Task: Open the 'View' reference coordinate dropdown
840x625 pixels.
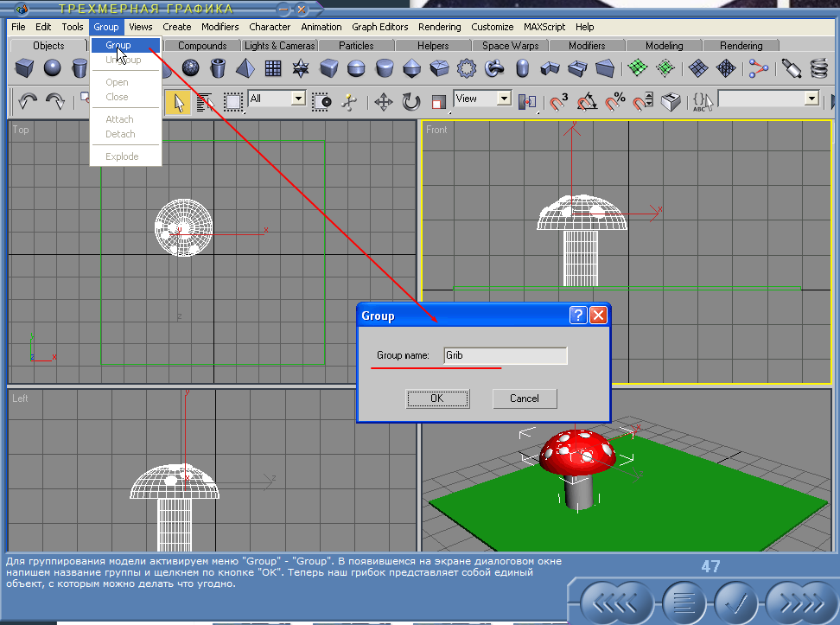Action: tap(483, 99)
